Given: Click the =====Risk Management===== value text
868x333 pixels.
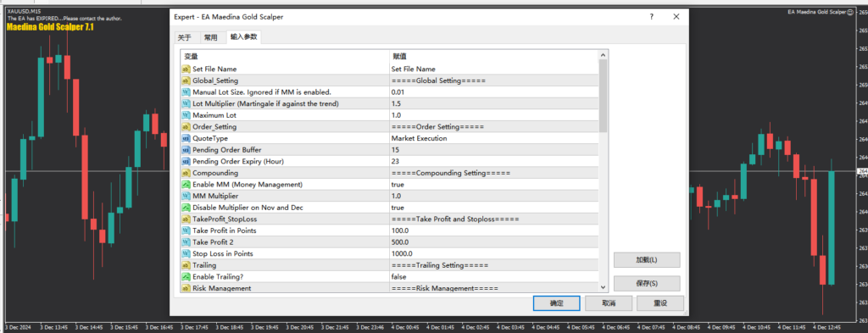Looking at the screenshot, I should coord(444,289).
